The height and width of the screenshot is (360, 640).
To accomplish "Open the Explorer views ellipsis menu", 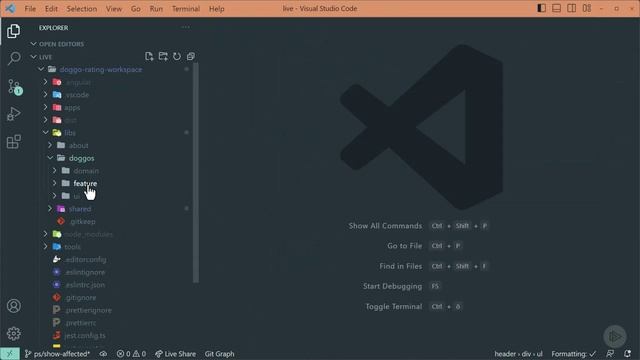I will coord(186,27).
